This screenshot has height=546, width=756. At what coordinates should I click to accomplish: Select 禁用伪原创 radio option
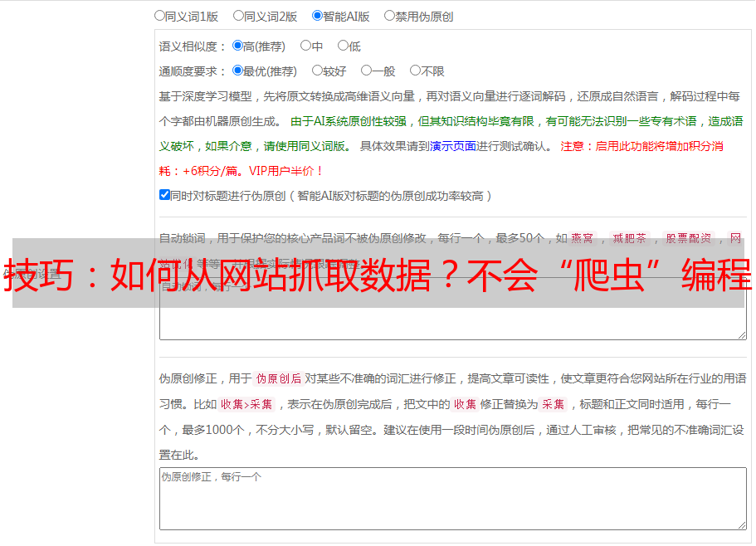tap(389, 16)
